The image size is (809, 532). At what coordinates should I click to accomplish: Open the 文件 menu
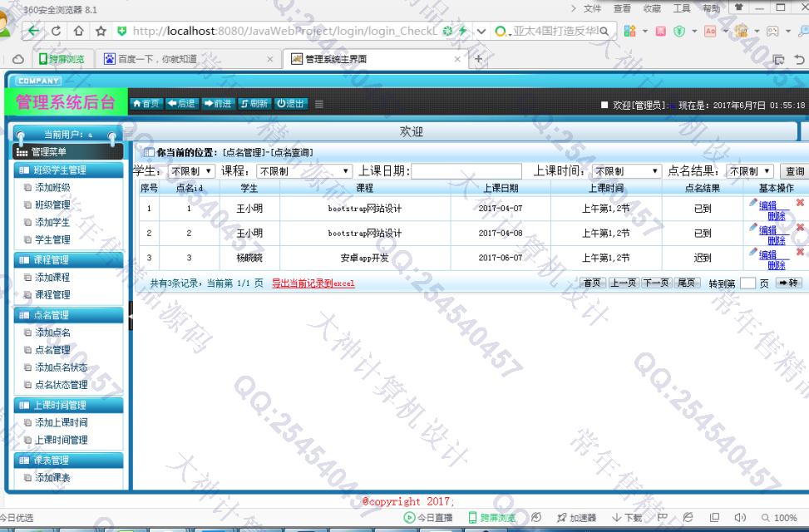592,8
